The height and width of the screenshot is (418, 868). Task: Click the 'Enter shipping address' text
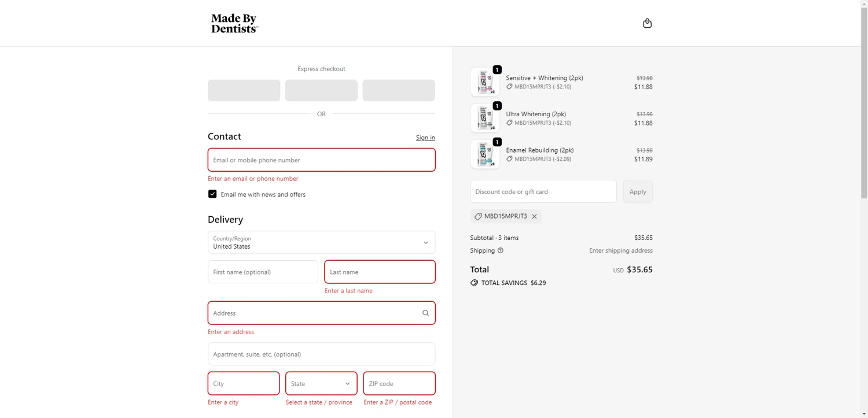click(x=621, y=250)
